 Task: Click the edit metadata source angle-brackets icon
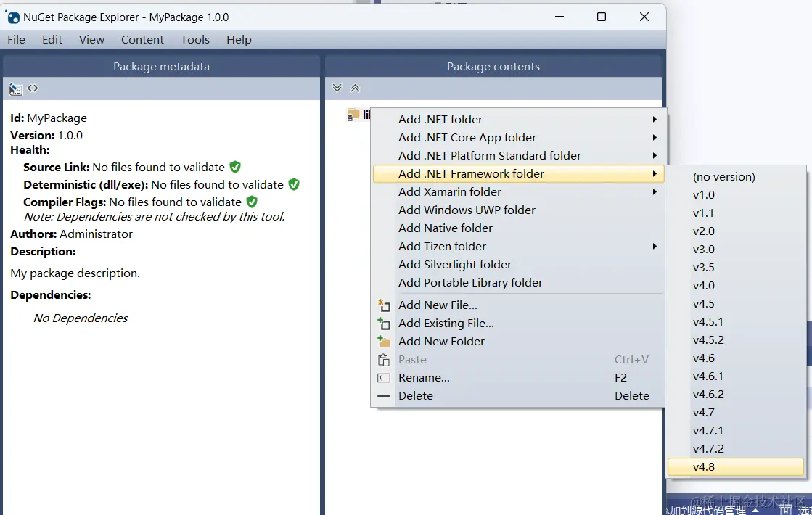[33, 88]
